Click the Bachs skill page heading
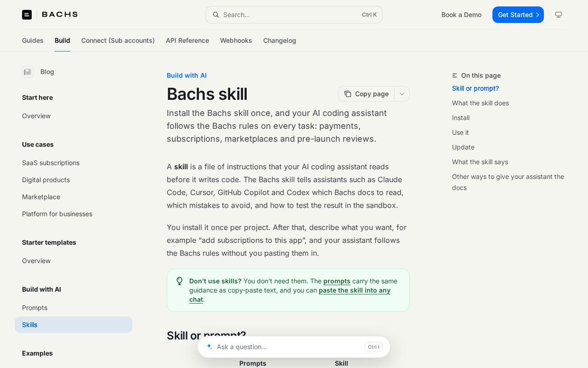 [207, 94]
